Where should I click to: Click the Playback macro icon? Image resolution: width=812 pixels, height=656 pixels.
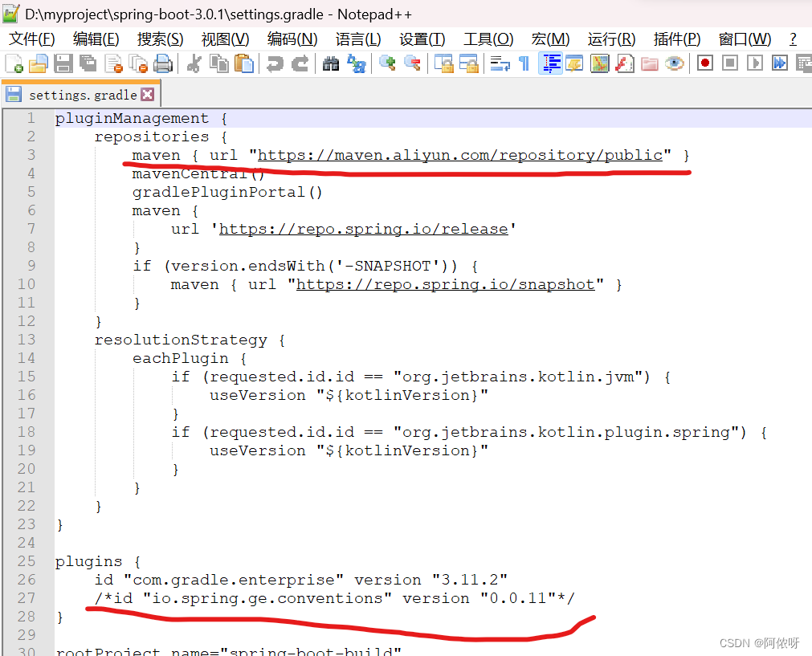754,63
